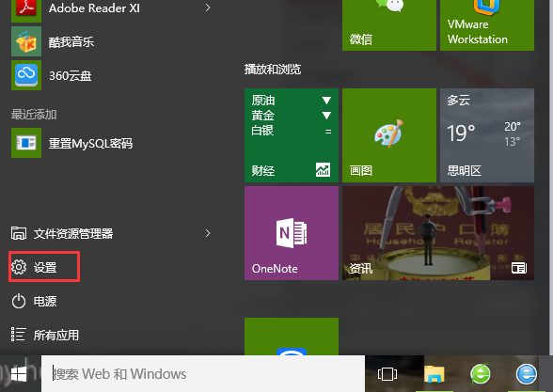Launch Internet Explorer from the taskbar

(527, 374)
